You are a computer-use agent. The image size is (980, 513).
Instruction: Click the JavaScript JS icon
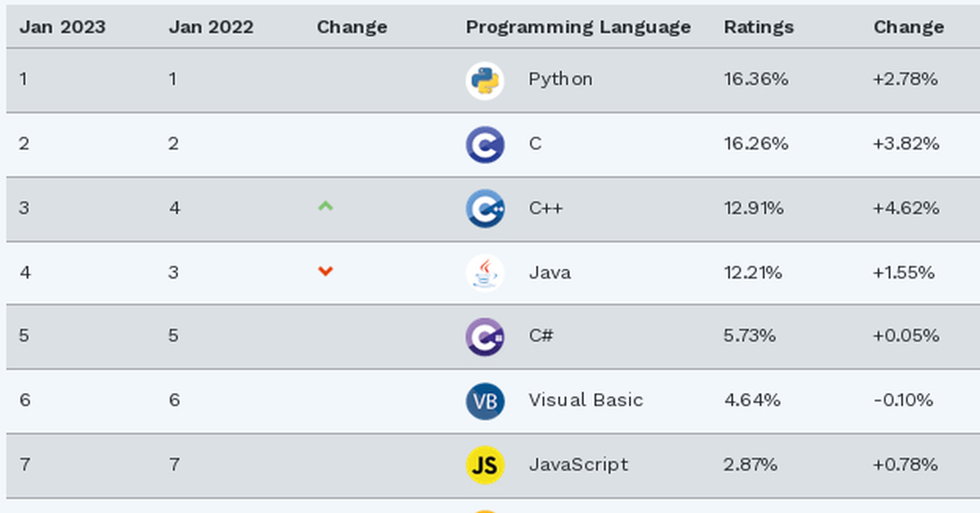tap(485, 465)
